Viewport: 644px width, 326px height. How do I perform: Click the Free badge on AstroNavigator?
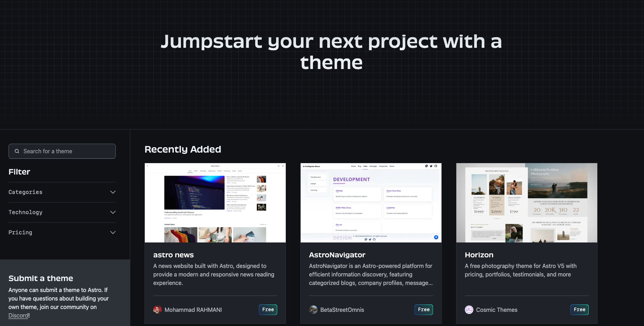pyautogui.click(x=424, y=310)
